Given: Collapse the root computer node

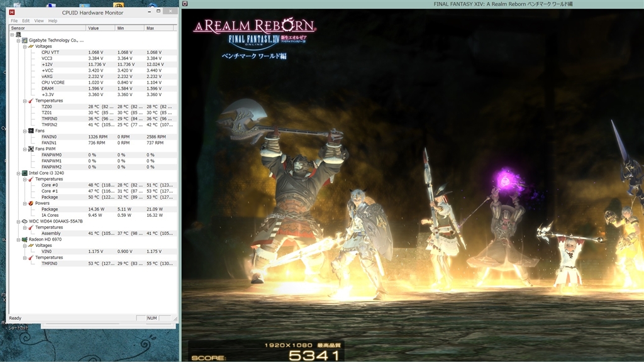Looking at the screenshot, I should click(13, 35).
